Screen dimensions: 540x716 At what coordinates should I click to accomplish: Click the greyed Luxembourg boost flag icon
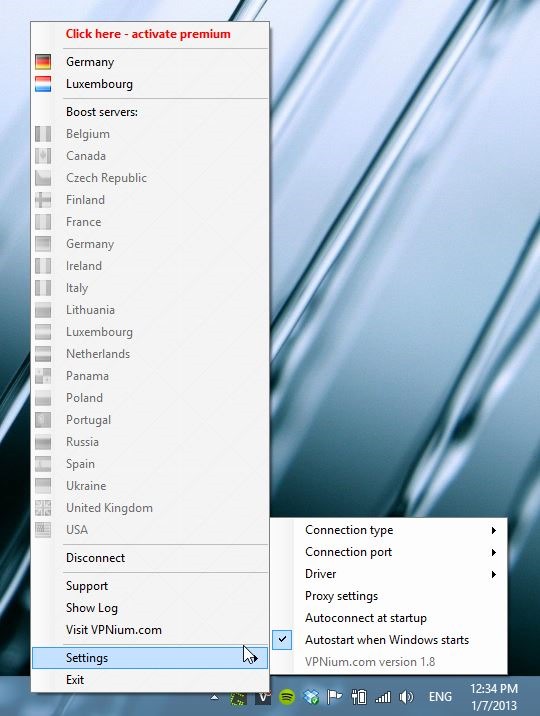tap(43, 332)
